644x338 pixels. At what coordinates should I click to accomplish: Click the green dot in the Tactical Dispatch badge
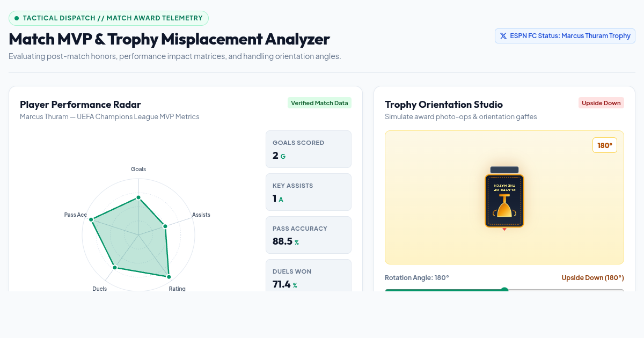17,18
